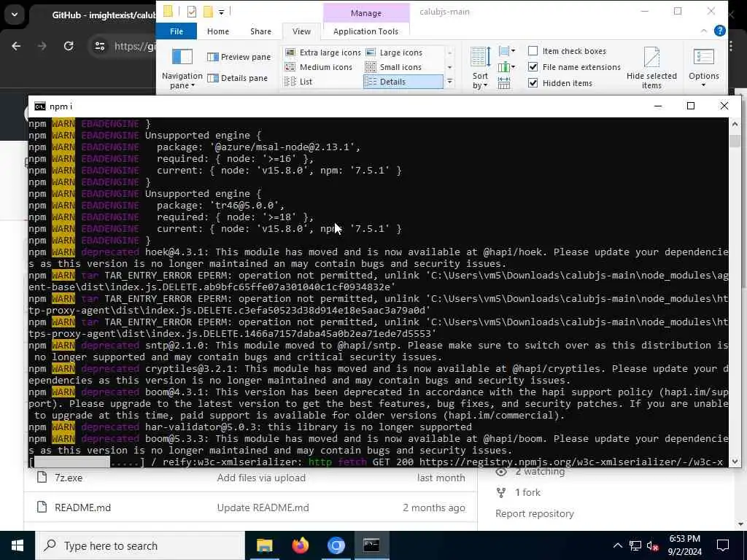Open the Add columns dropdown icon
Image resolution: width=747 pixels, height=560 pixels.
pyautogui.click(x=506, y=67)
